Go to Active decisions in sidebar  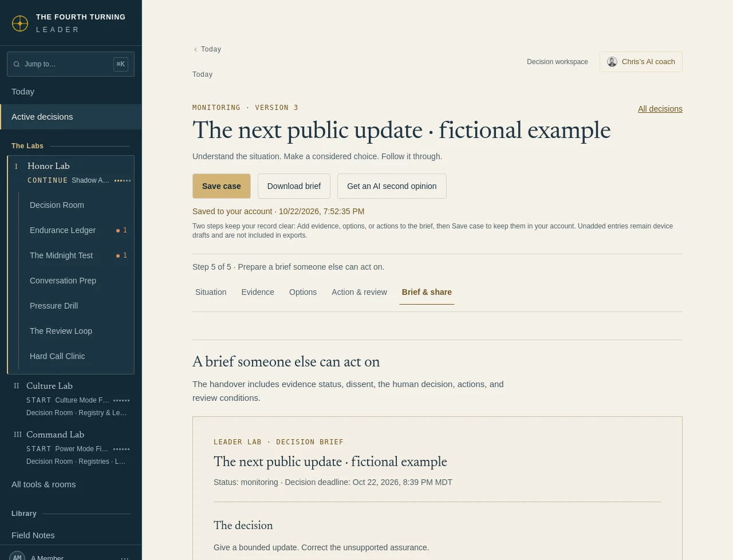click(x=71, y=117)
